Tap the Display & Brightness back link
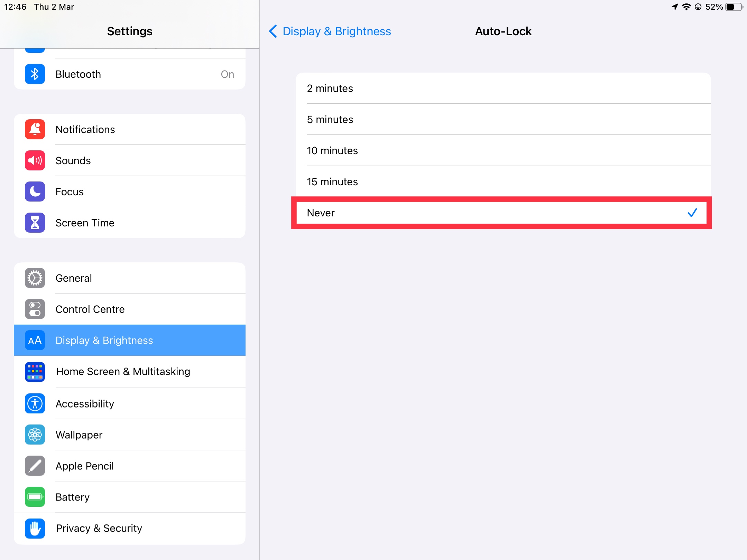This screenshot has width=747, height=560. click(x=336, y=31)
